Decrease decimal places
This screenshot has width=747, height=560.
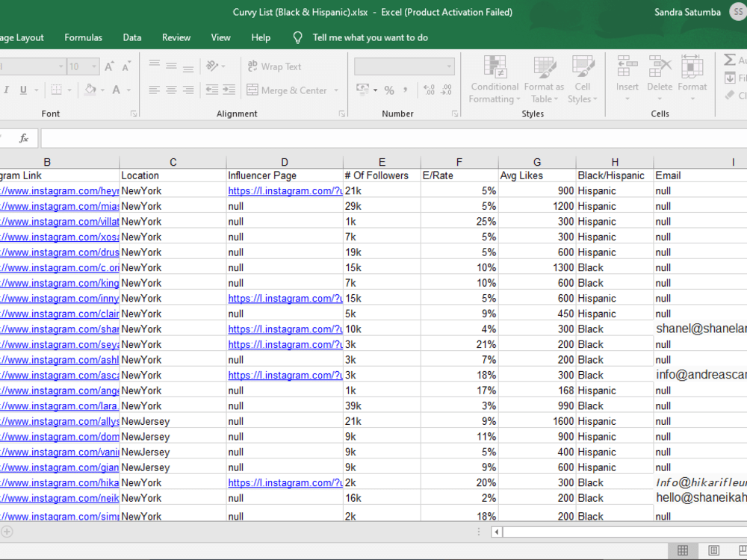pos(447,90)
